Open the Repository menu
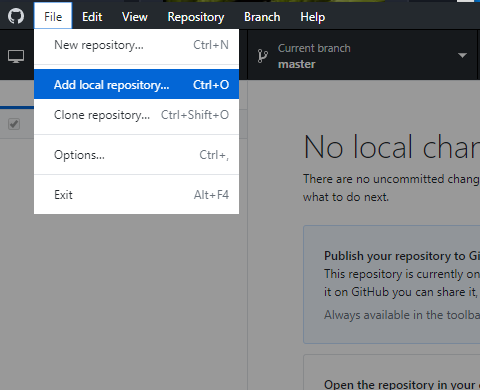This screenshot has height=390, width=480. (x=196, y=17)
